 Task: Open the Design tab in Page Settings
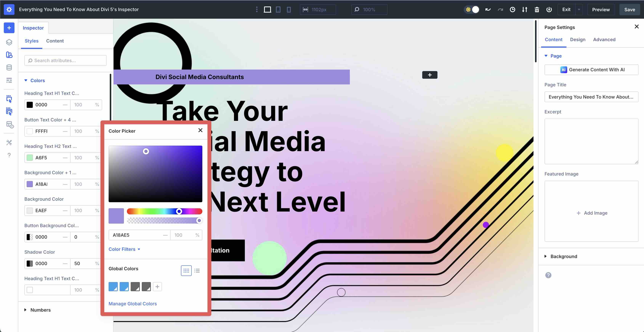[578, 39]
